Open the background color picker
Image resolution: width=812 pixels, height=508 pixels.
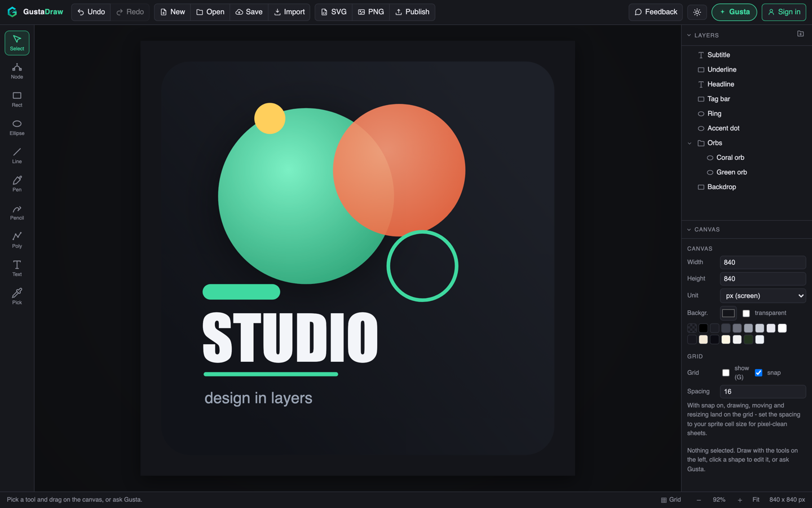[729, 313]
